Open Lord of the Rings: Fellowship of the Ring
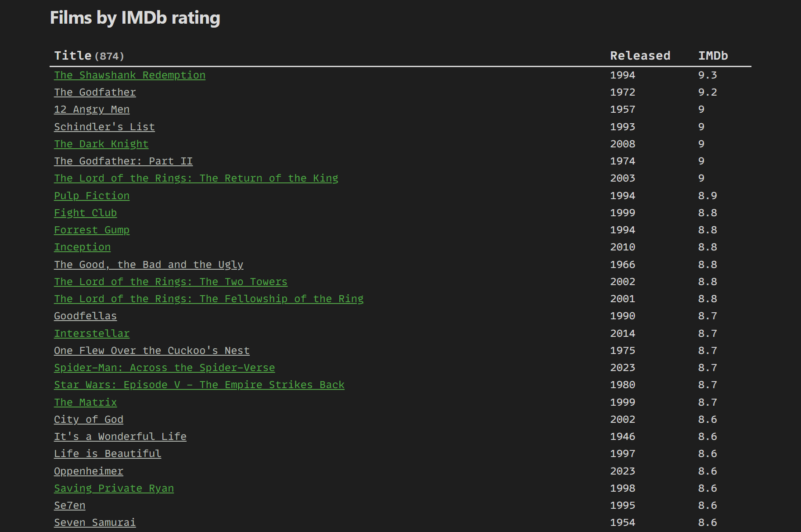 209,299
